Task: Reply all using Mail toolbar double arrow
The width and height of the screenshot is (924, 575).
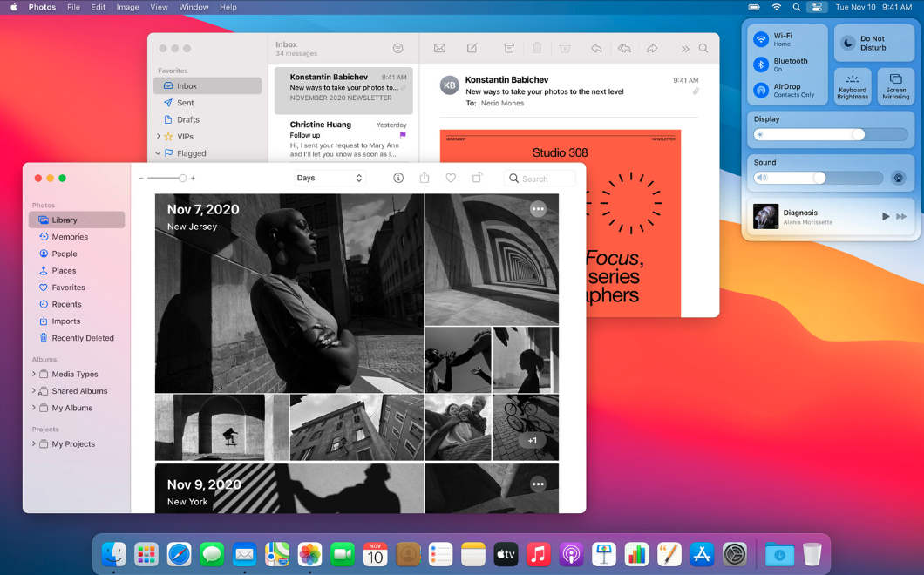Action: [x=624, y=48]
